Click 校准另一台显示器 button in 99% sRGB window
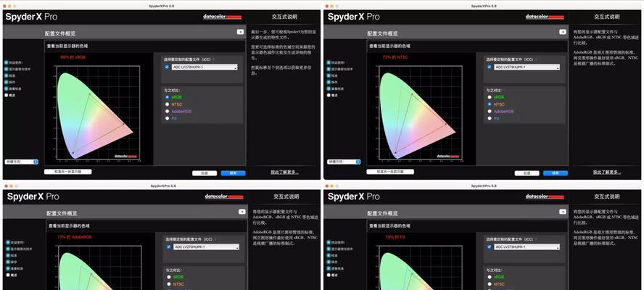The image size is (644, 290). pyautogui.click(x=67, y=172)
